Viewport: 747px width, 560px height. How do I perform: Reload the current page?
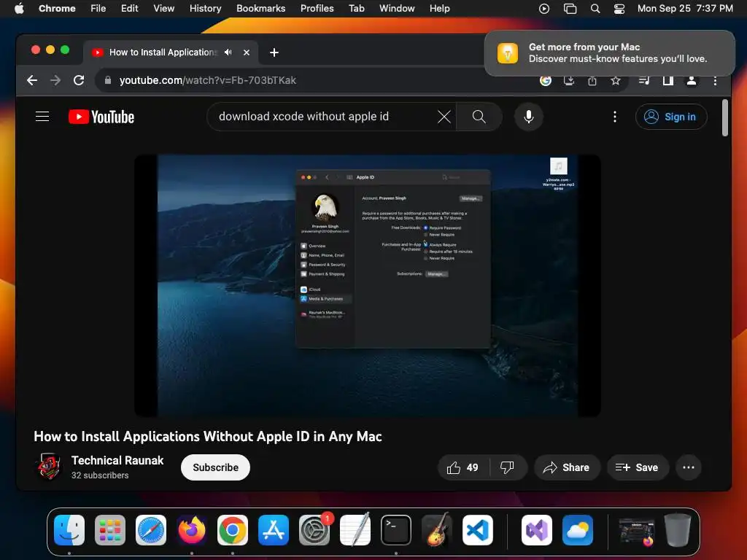[79, 80]
